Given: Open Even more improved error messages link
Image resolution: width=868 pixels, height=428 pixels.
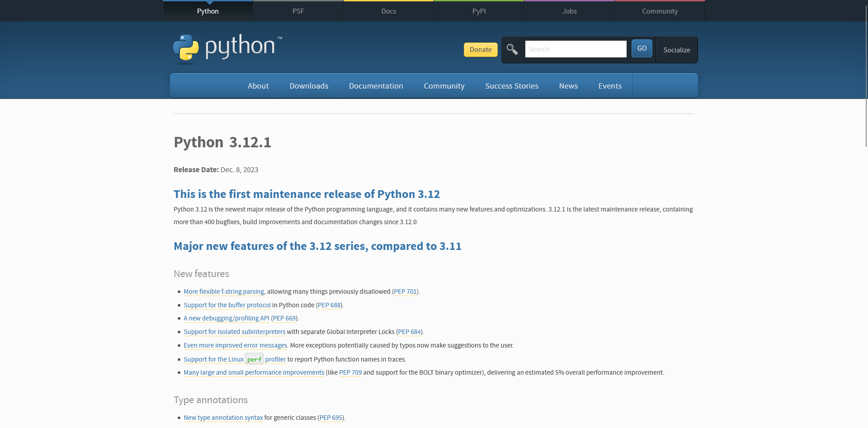Looking at the screenshot, I should [235, 346].
